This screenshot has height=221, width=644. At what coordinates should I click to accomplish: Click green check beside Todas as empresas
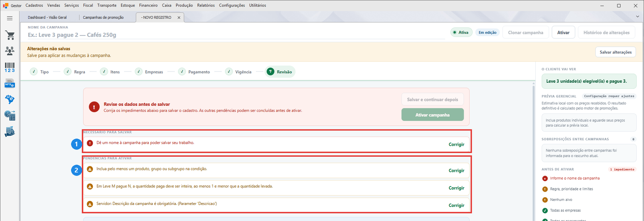(x=545, y=211)
